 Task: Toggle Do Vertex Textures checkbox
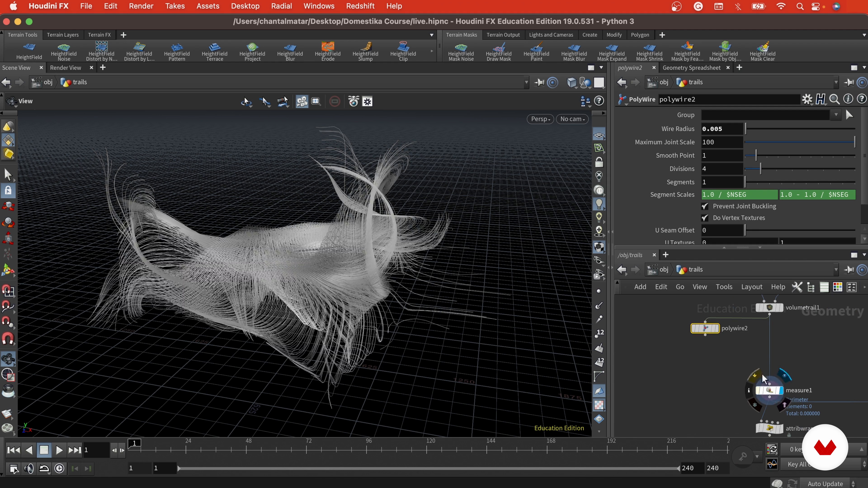[x=705, y=218]
